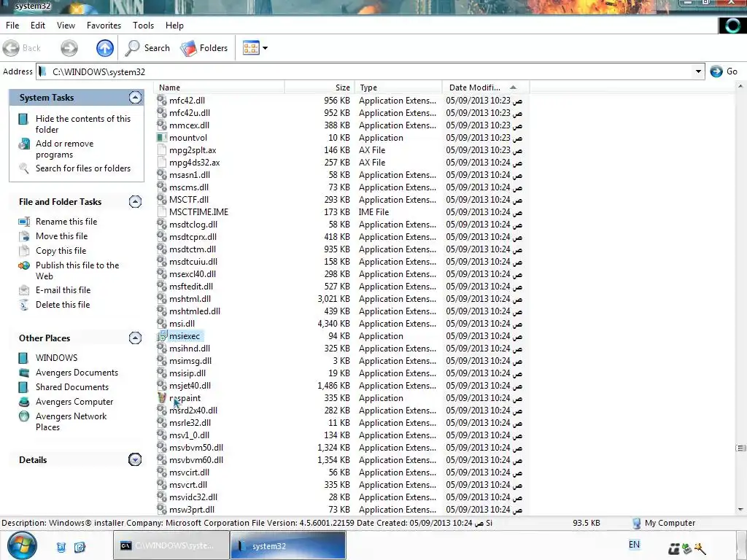Collapse the Other Places panel

pos(135,338)
